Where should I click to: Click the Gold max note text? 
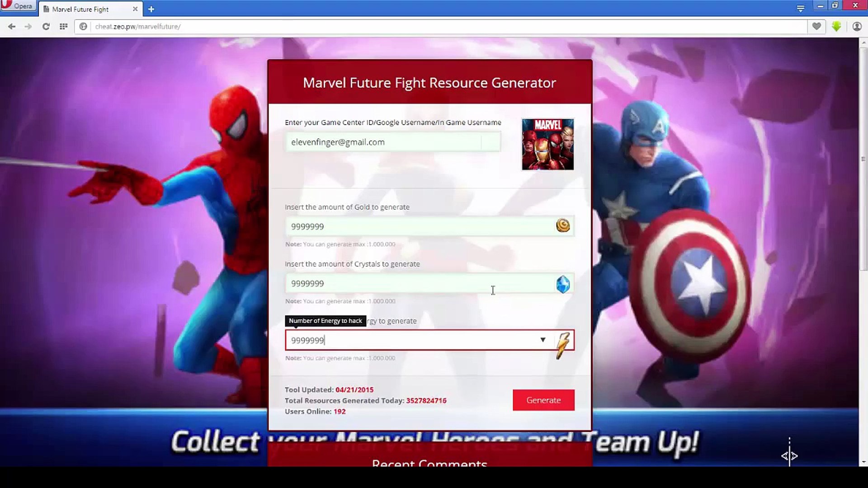coord(340,244)
